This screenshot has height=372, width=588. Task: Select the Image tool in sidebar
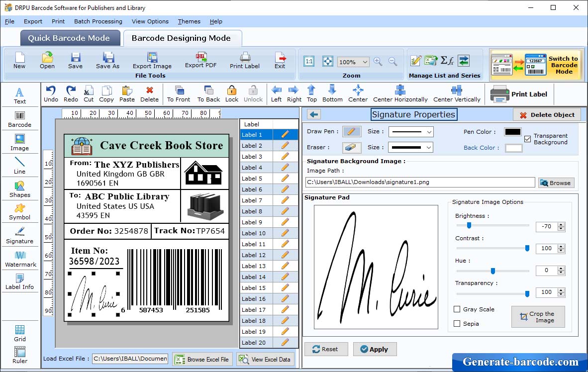pos(19,143)
